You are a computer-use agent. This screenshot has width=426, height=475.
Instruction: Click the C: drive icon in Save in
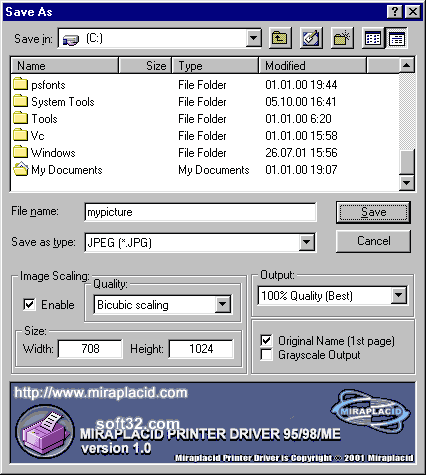tap(71, 39)
